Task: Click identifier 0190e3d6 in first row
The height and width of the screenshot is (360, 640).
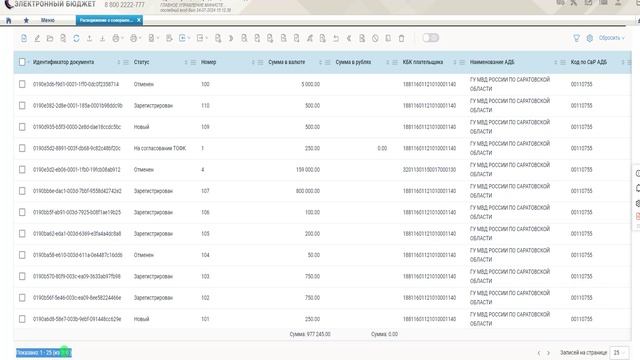Action: pos(76,84)
